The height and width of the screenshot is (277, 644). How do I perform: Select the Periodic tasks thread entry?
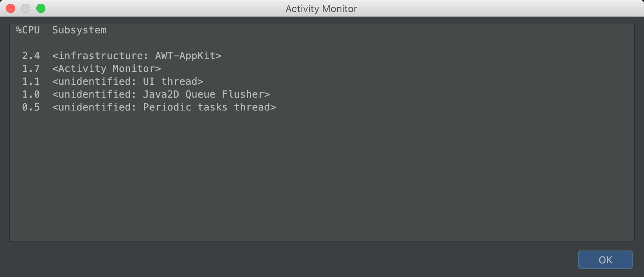[164, 107]
